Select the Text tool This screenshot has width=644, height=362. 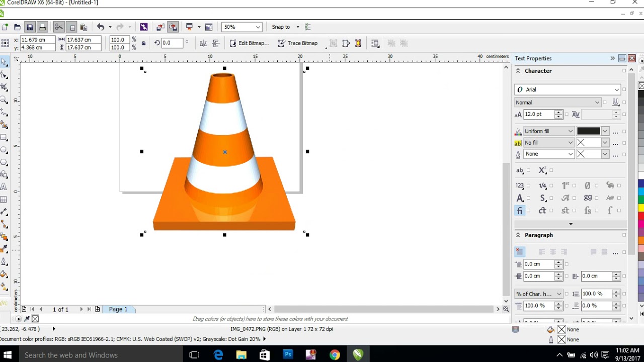[x=4, y=187]
